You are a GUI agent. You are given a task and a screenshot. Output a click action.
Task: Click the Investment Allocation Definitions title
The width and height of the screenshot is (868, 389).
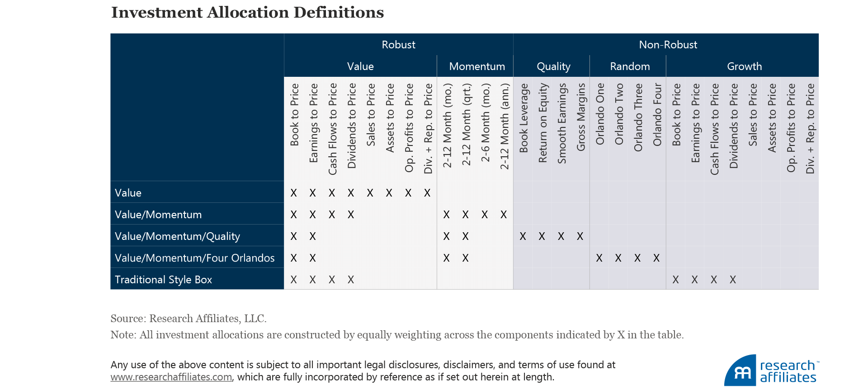tap(247, 13)
